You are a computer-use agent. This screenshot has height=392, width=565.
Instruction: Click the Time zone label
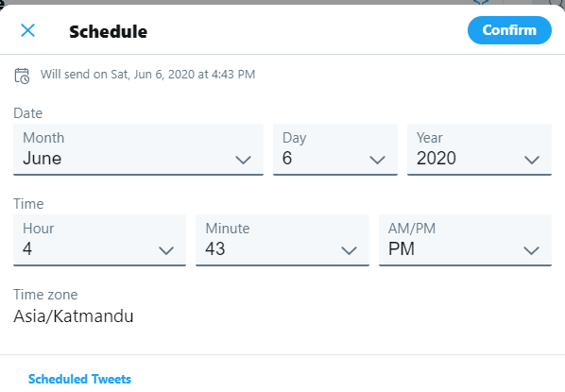pyautogui.click(x=45, y=295)
